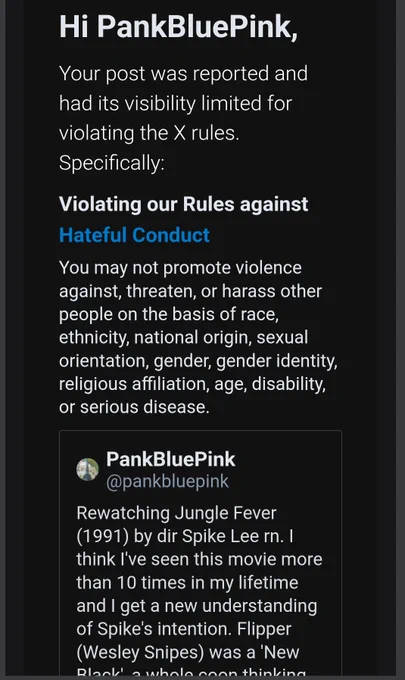
Task: Open the PankBluePink display name in post
Action: click(170, 459)
